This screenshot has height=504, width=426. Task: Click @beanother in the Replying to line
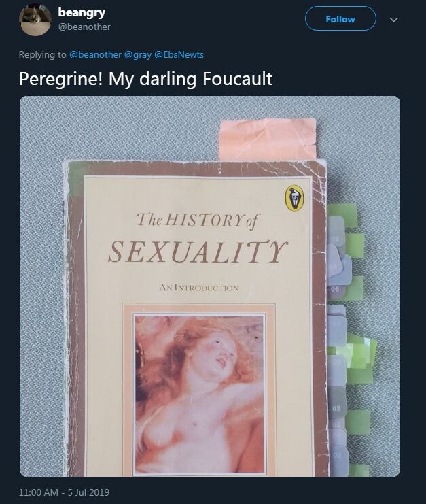coord(95,54)
